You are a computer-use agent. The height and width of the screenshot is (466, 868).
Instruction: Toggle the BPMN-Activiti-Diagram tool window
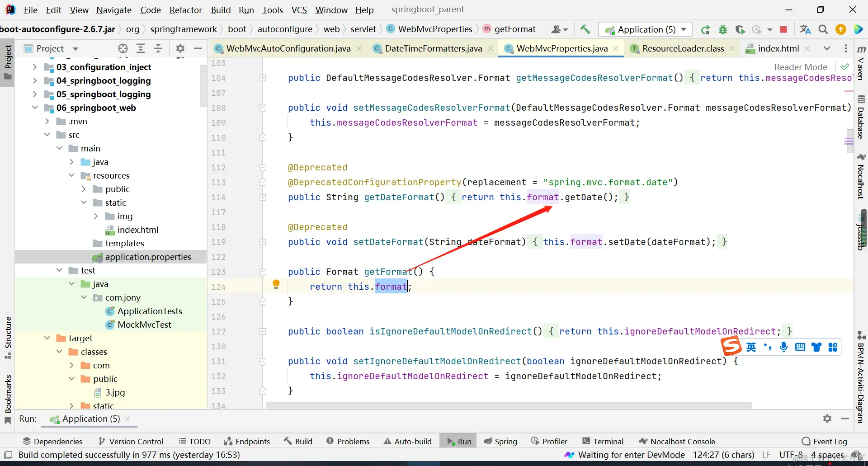coord(861,377)
